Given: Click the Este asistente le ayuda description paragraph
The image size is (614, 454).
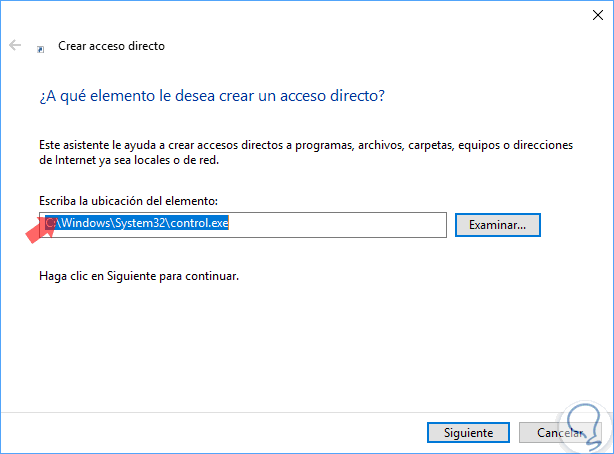Looking at the screenshot, I should (306, 152).
